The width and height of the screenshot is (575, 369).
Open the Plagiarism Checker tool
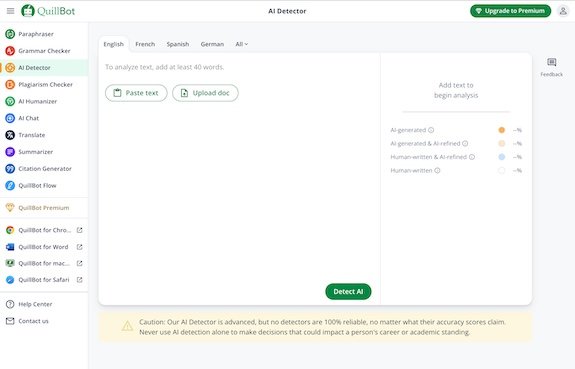point(44,85)
